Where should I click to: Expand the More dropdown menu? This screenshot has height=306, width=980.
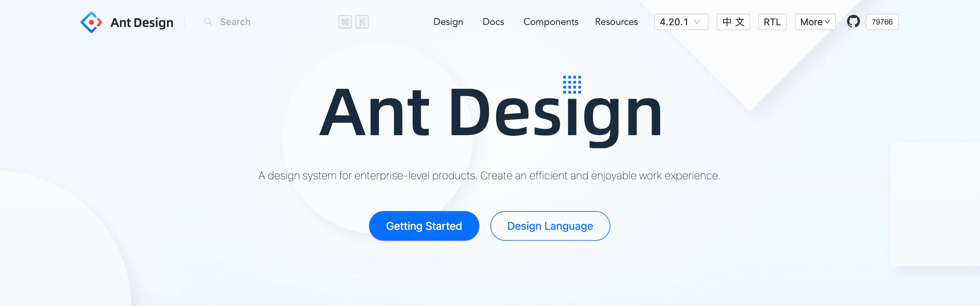coord(815,22)
